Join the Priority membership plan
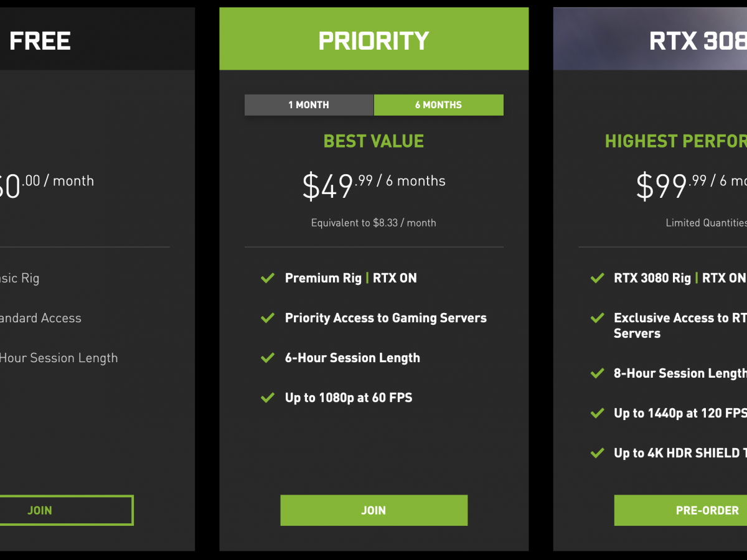Image resolution: width=747 pixels, height=560 pixels. pos(374,510)
